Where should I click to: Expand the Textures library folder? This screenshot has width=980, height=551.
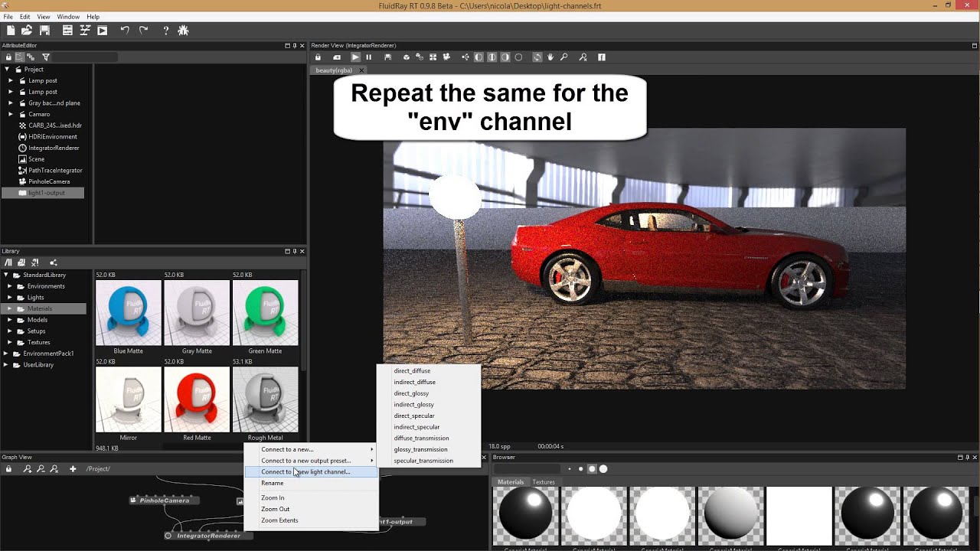10,342
